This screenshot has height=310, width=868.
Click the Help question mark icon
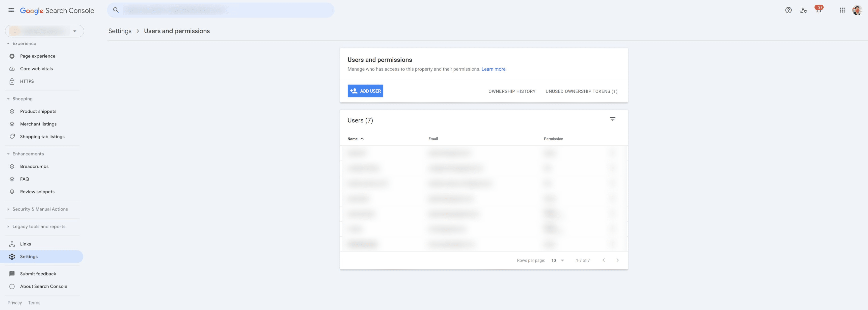(789, 10)
